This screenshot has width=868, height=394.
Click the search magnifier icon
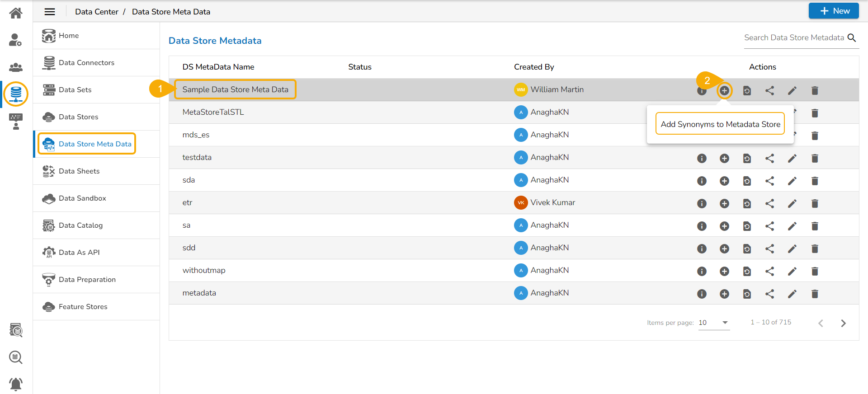pyautogui.click(x=852, y=38)
